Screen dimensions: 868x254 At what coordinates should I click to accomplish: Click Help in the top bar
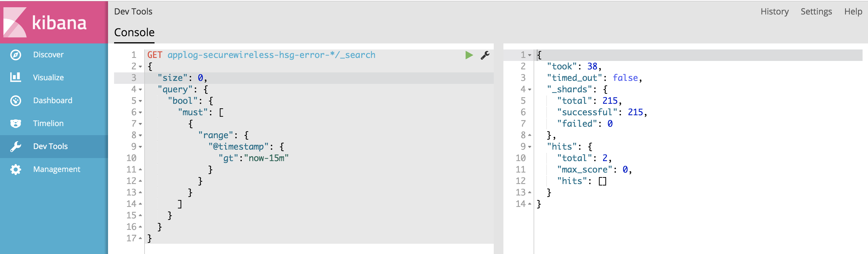[x=853, y=11]
